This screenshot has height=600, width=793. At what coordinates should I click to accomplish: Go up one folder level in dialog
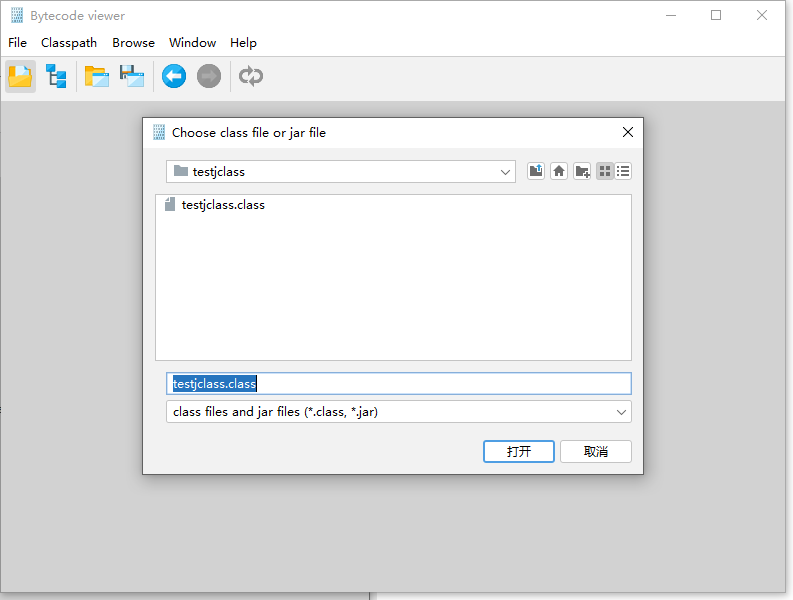pyautogui.click(x=536, y=171)
